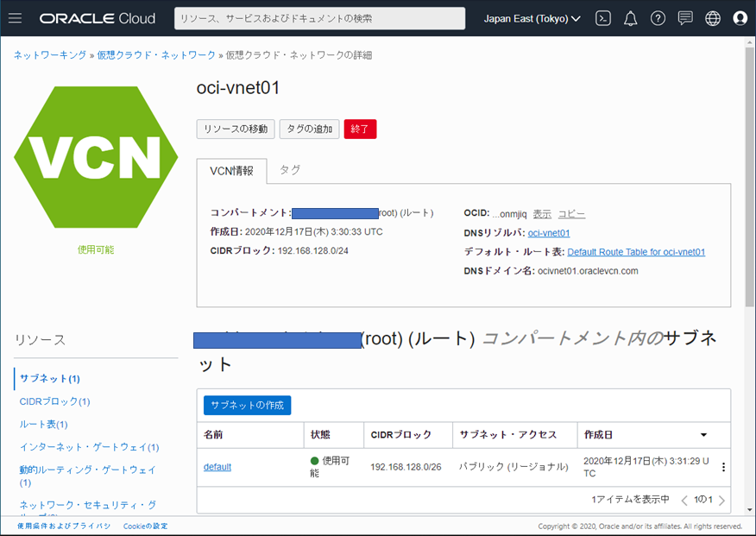The height and width of the screenshot is (536, 756).
Task: Click the oci-vnet01 page title
Action: (238, 88)
